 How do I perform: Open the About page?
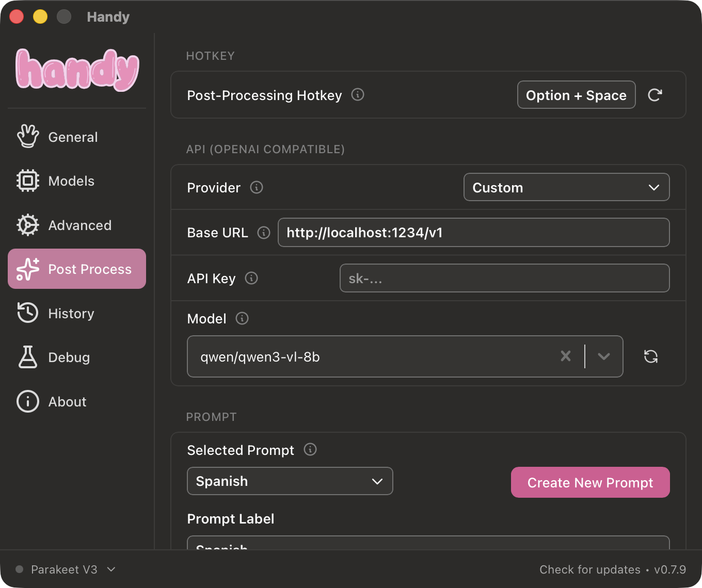[67, 401]
